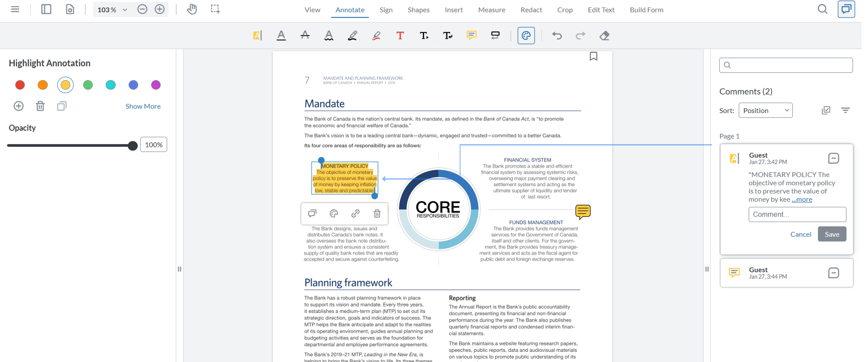Click the Show More link

coord(143,106)
